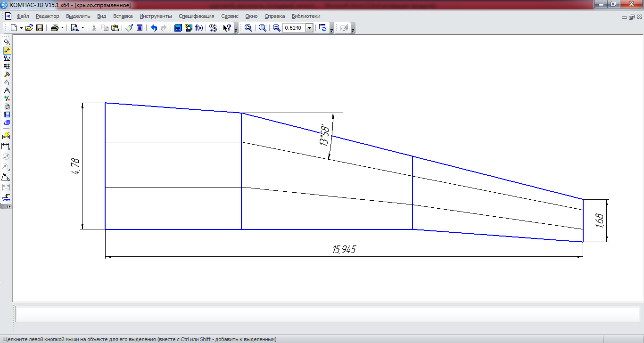The height and width of the screenshot is (343, 644).
Task: Expand dropdown arrow beside Print icon
Action: pyautogui.click(x=62, y=28)
